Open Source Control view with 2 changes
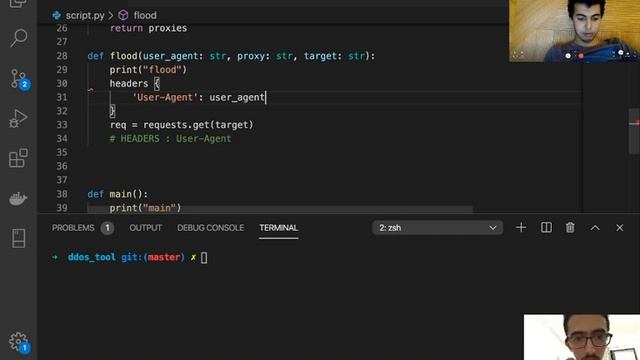Viewport: 640px width, 360px height. tap(18, 78)
